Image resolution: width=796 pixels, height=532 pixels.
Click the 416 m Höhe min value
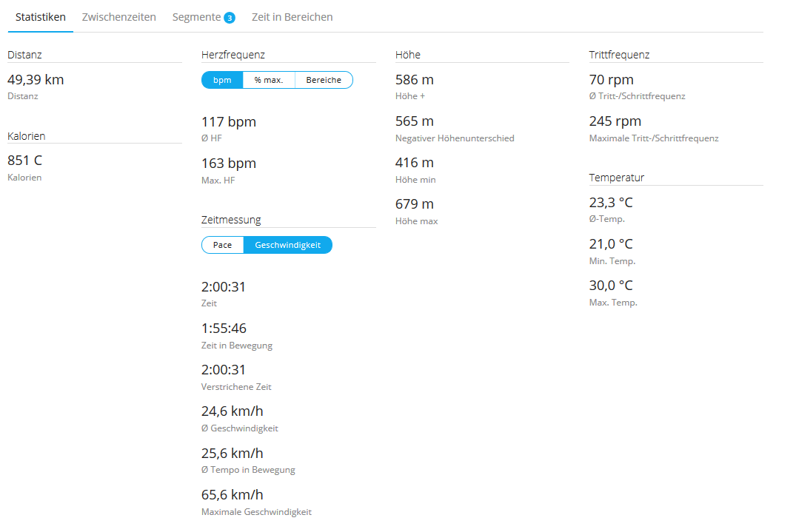point(415,163)
